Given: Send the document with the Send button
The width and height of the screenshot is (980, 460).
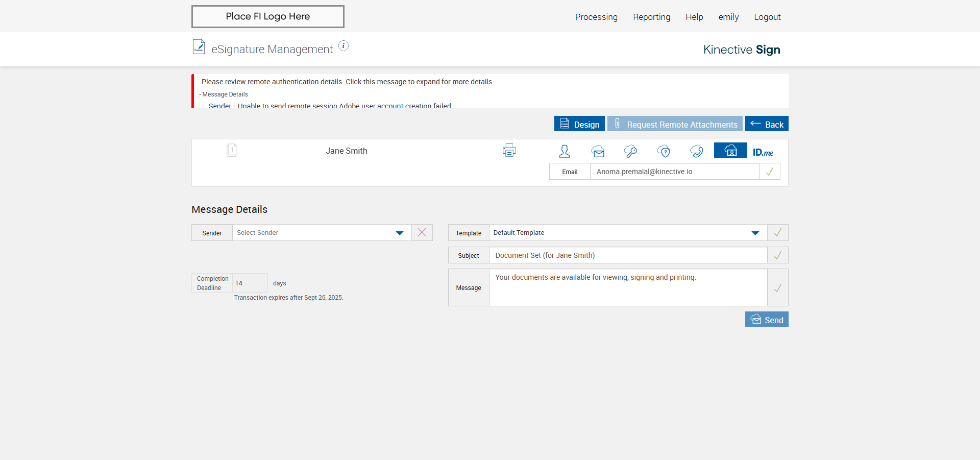Looking at the screenshot, I should pos(767,320).
